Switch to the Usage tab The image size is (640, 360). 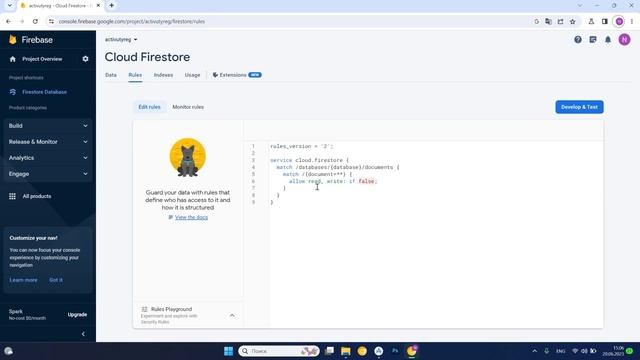tap(192, 75)
